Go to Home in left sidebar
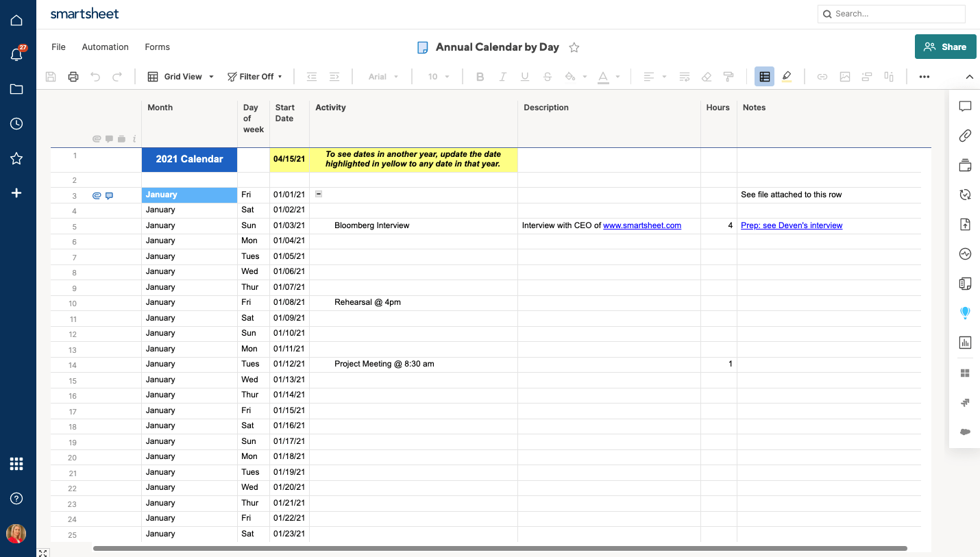The height and width of the screenshot is (557, 980). pos(17,21)
